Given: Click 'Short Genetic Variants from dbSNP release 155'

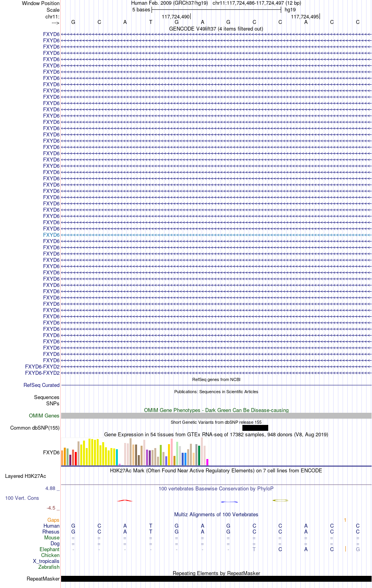Looking at the screenshot, I should pos(216,422).
